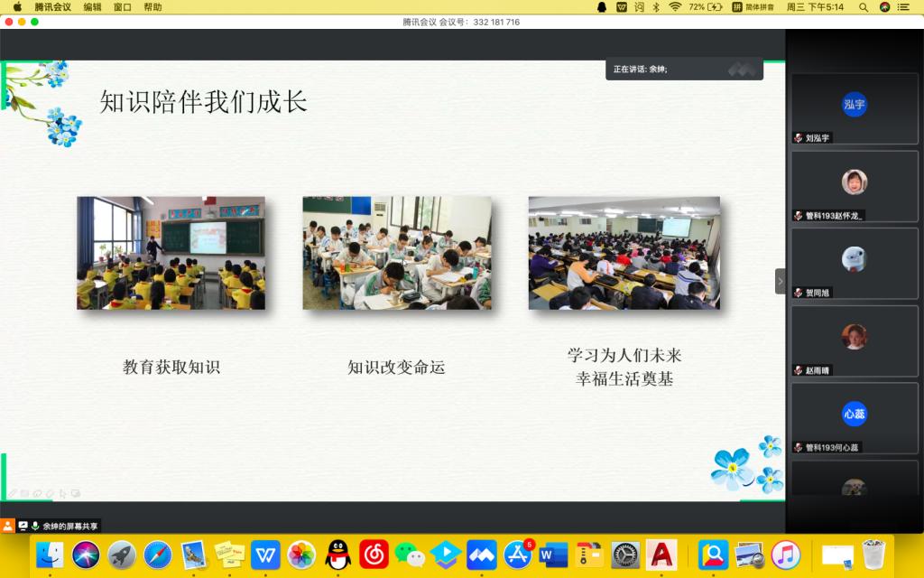Open the 腾讯会议 application menu
Image resolution: width=924 pixels, height=578 pixels.
(x=52, y=7)
